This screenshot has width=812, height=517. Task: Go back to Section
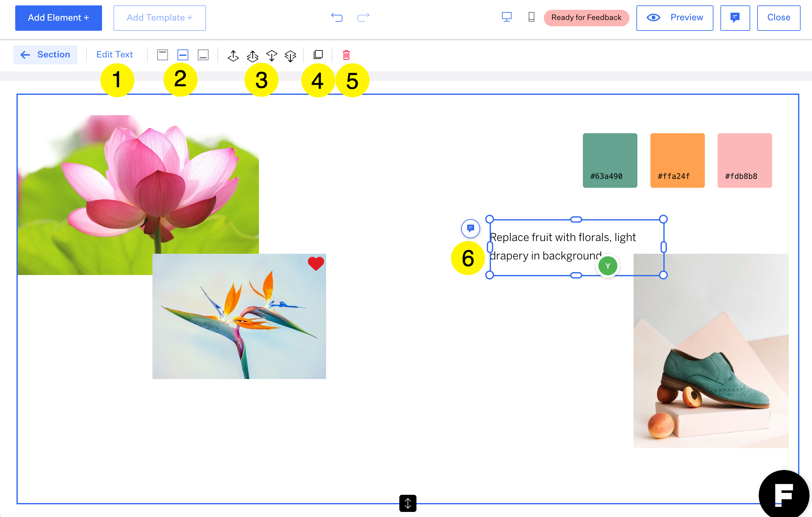coord(45,55)
